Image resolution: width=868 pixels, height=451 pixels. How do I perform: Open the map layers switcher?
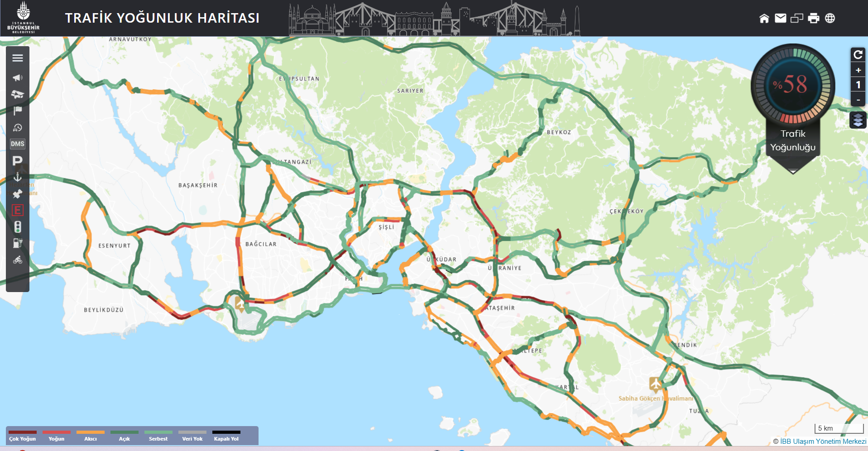tap(858, 120)
